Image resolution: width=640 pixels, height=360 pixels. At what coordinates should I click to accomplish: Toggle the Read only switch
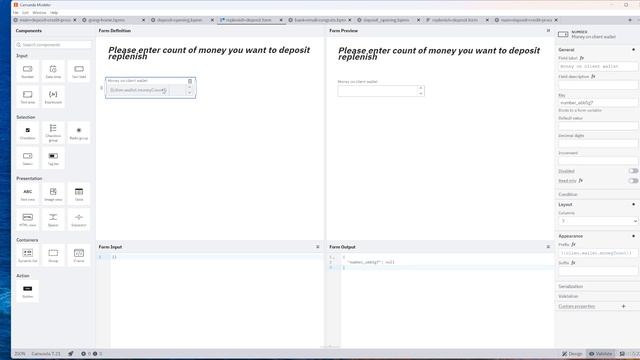pos(633,180)
